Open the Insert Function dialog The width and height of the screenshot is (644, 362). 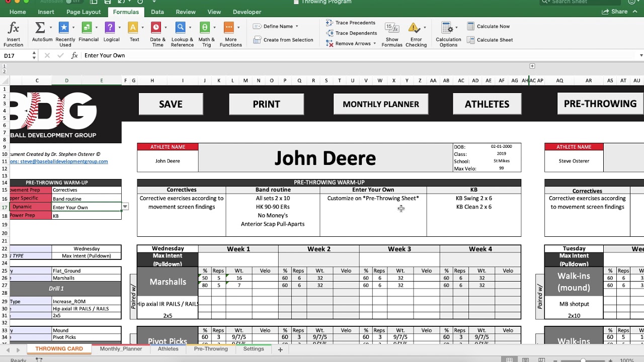(x=14, y=34)
